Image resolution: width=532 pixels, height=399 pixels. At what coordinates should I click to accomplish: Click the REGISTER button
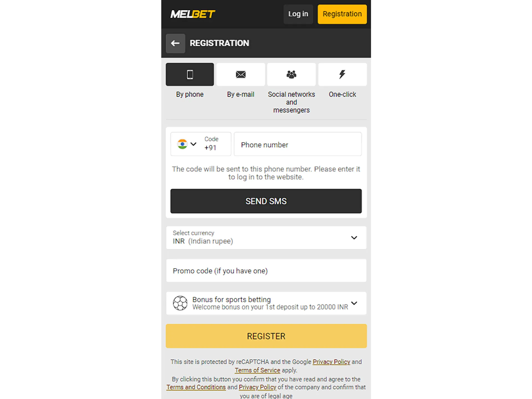pos(266,336)
